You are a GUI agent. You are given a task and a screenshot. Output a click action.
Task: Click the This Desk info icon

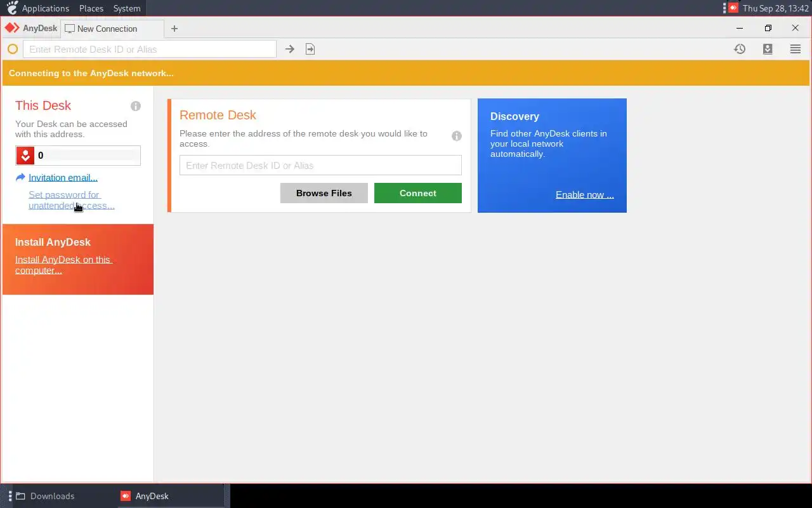(x=136, y=106)
